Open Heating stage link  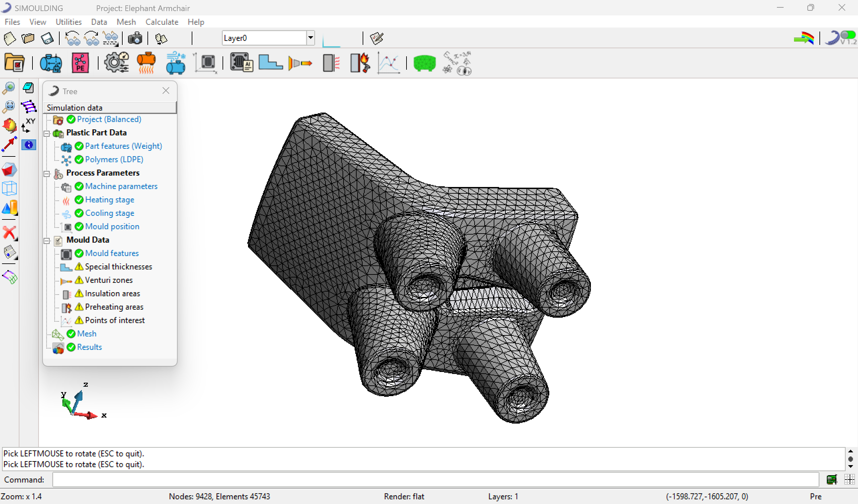click(x=110, y=200)
